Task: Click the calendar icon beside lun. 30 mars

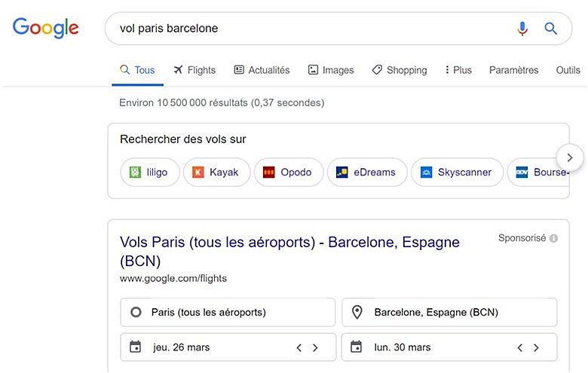Action: tap(357, 347)
